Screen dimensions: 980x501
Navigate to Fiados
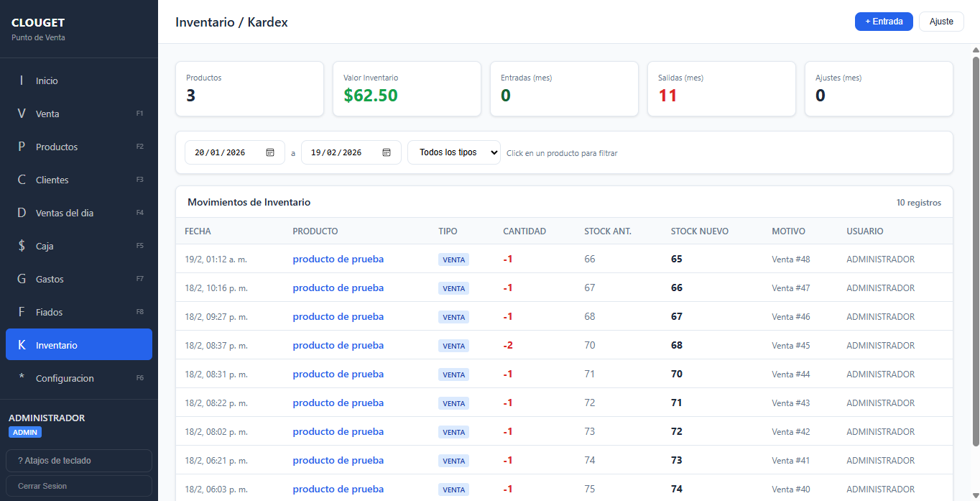79,312
